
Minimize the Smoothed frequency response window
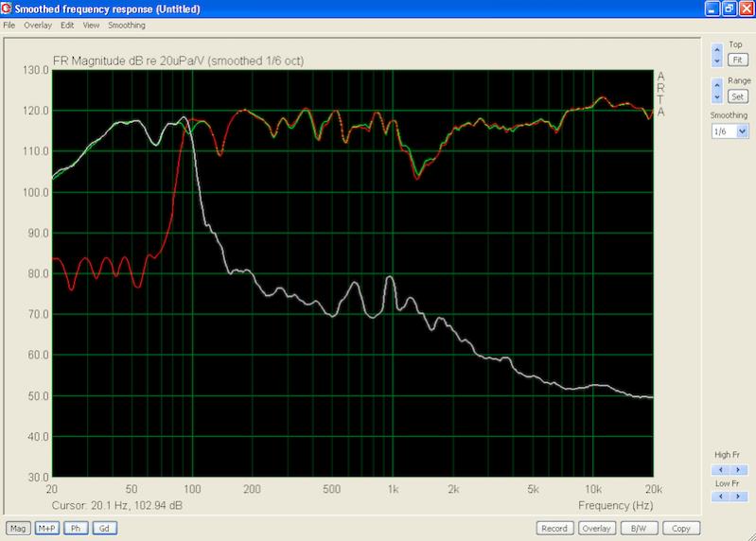point(712,9)
